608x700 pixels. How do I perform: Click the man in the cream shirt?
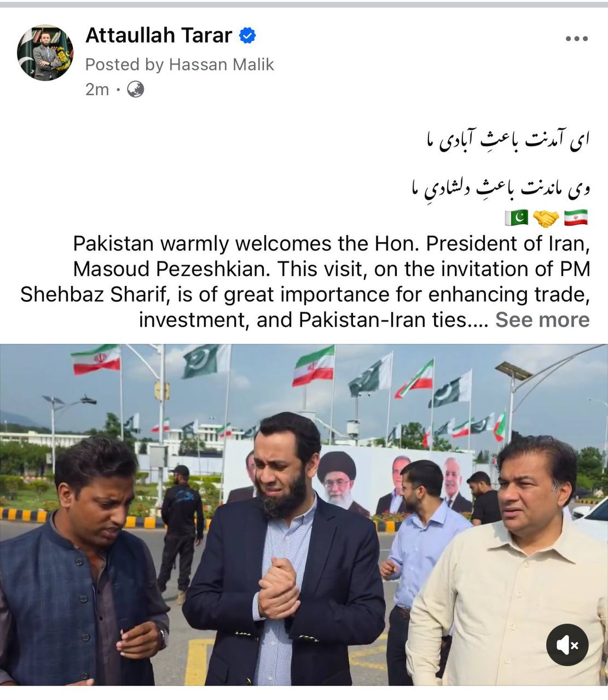[507, 563]
